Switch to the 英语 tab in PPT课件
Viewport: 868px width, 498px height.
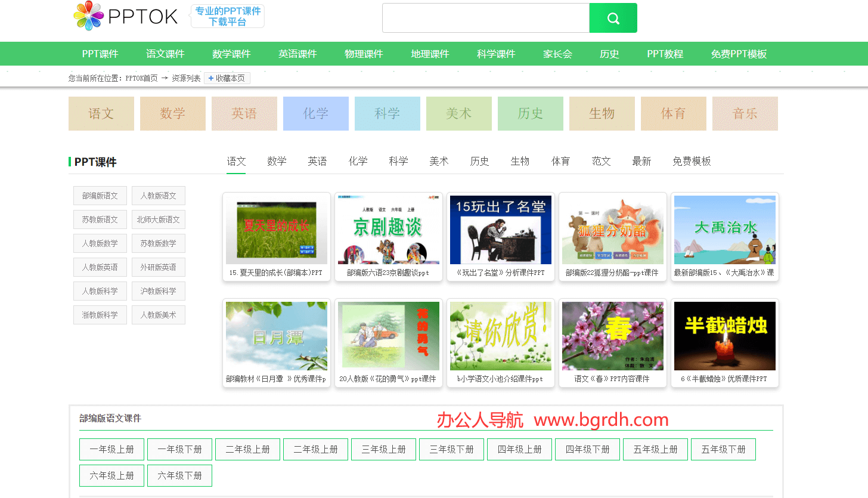point(317,161)
